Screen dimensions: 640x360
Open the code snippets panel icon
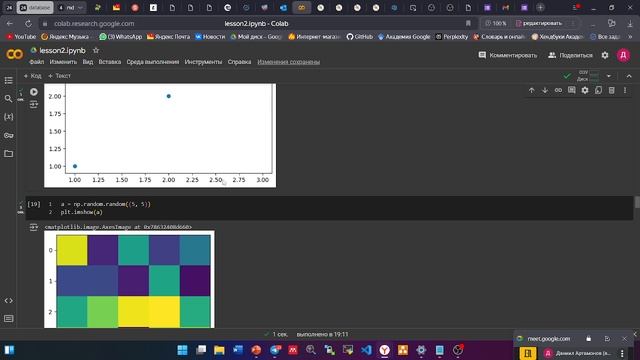coord(8,300)
